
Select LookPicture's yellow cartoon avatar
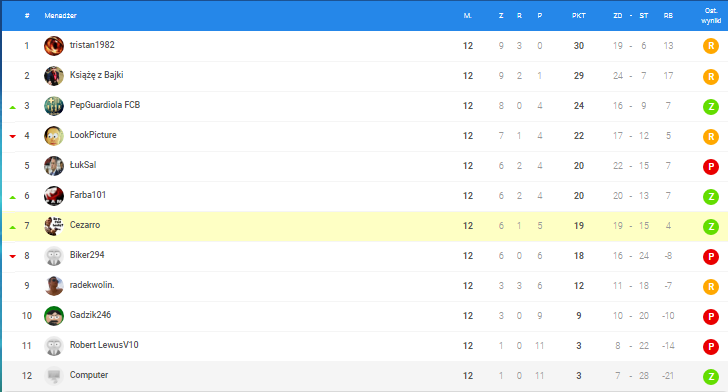(x=54, y=136)
